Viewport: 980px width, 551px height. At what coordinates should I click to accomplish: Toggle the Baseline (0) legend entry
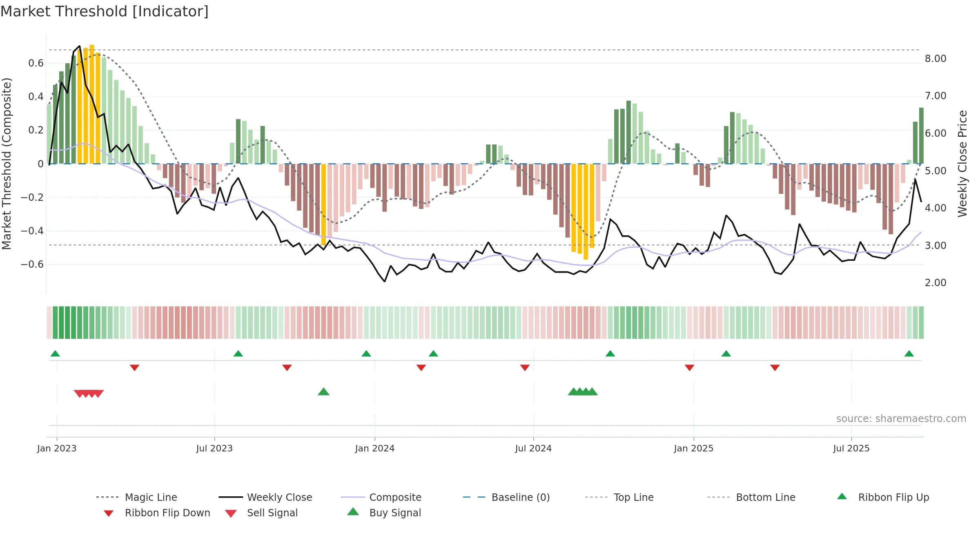(506, 497)
